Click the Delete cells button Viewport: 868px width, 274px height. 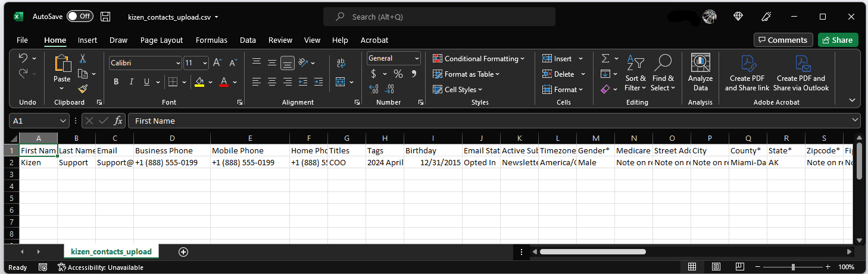click(x=558, y=74)
